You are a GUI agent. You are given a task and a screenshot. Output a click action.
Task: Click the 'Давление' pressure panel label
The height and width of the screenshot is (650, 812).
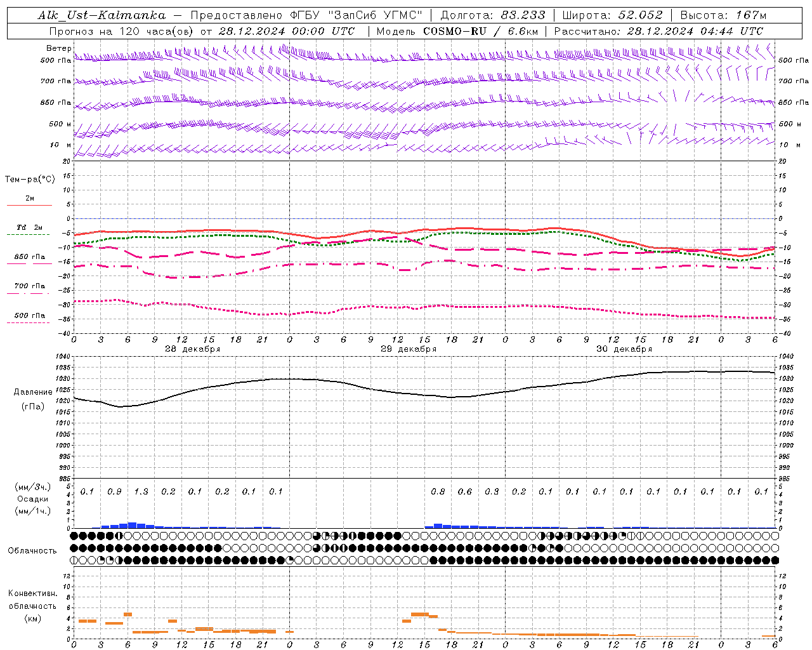pyautogui.click(x=33, y=392)
